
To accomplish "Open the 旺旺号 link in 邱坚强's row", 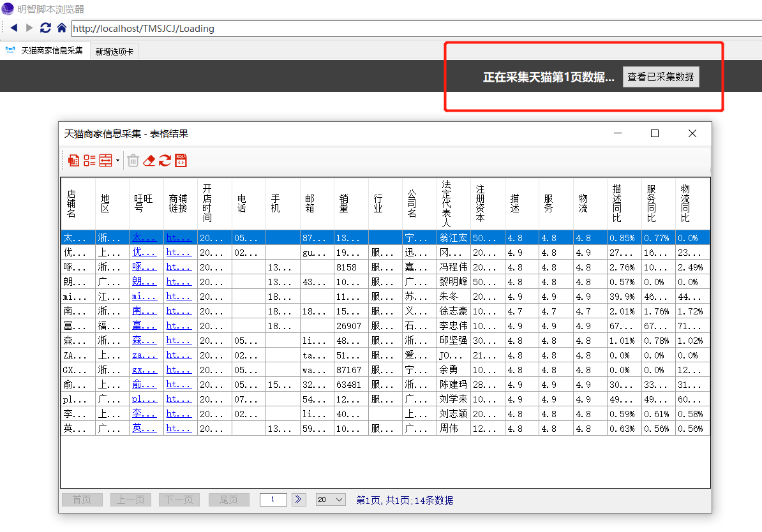I will coord(144,341).
